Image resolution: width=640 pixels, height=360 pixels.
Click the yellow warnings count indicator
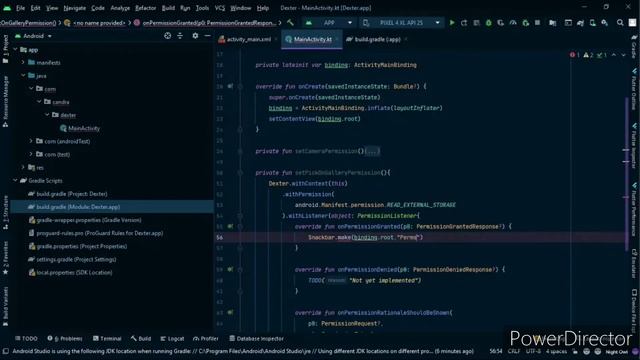(588, 55)
